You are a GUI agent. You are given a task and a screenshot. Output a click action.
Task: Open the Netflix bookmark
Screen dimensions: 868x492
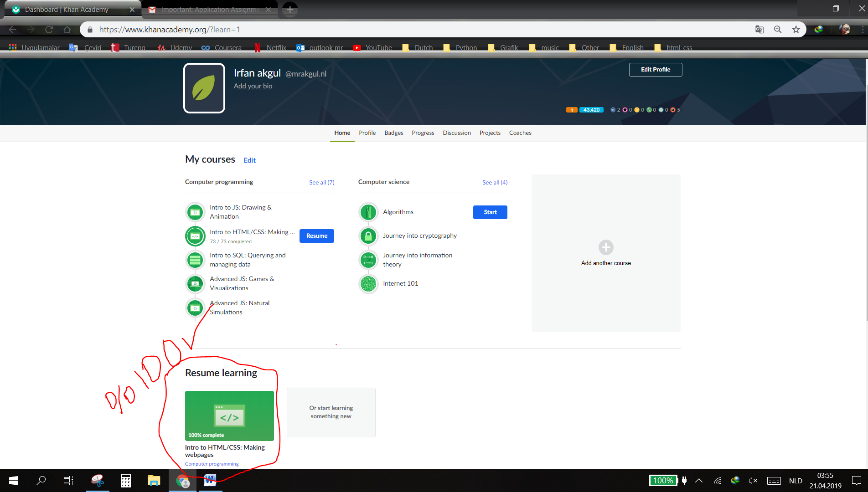[x=270, y=47]
